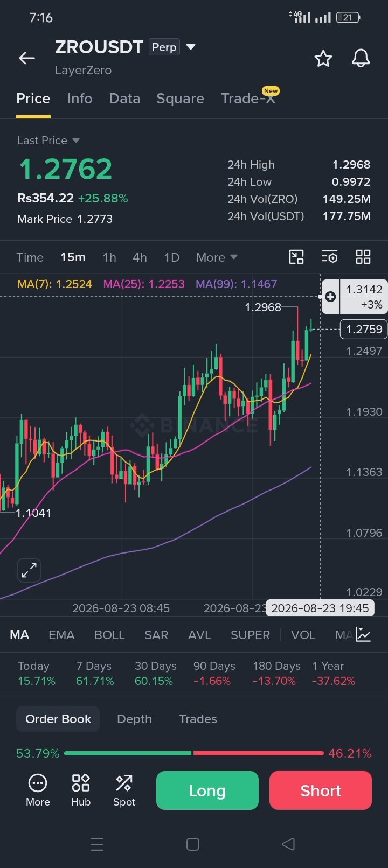
Task: Select the 15m chart interval
Action: [x=73, y=257]
